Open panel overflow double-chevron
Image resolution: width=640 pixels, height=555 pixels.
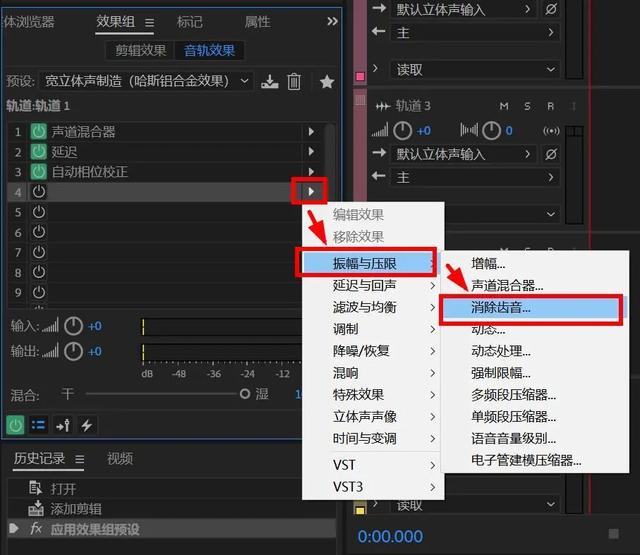(x=333, y=21)
